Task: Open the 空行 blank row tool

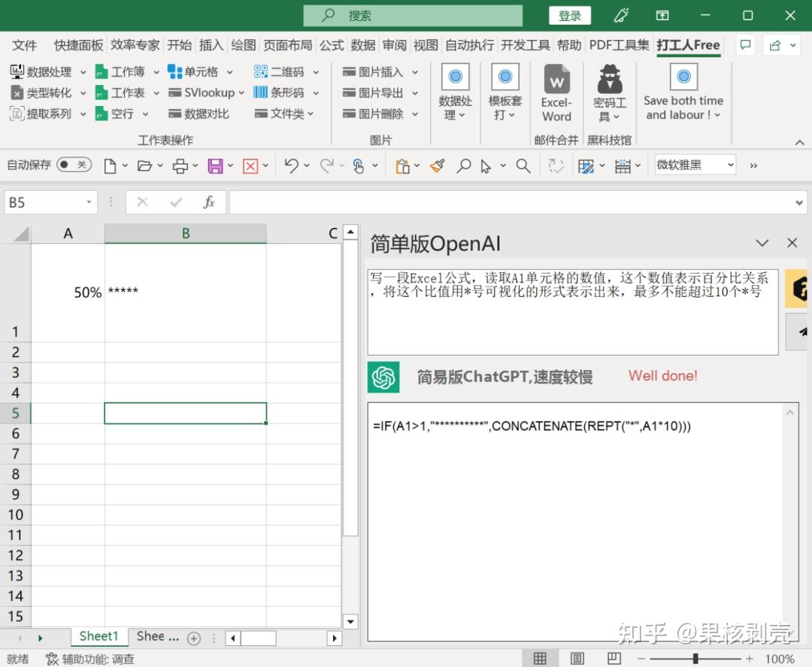Action: tap(122, 114)
